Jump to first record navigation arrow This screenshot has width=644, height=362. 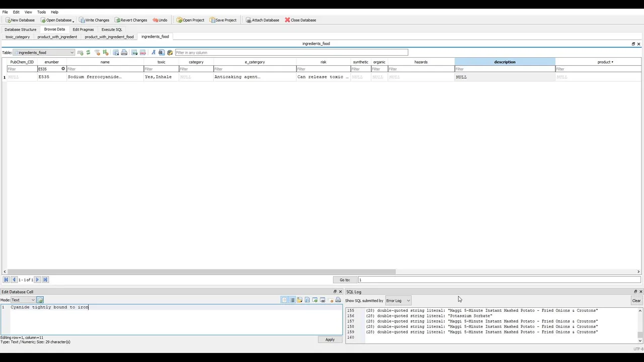[x=6, y=280]
